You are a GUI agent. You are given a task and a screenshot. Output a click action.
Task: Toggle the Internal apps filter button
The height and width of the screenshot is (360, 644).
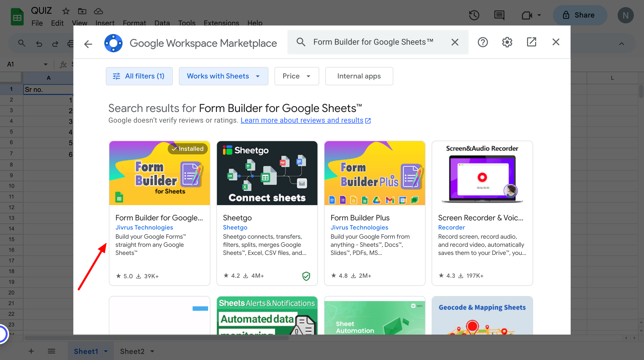tap(359, 76)
